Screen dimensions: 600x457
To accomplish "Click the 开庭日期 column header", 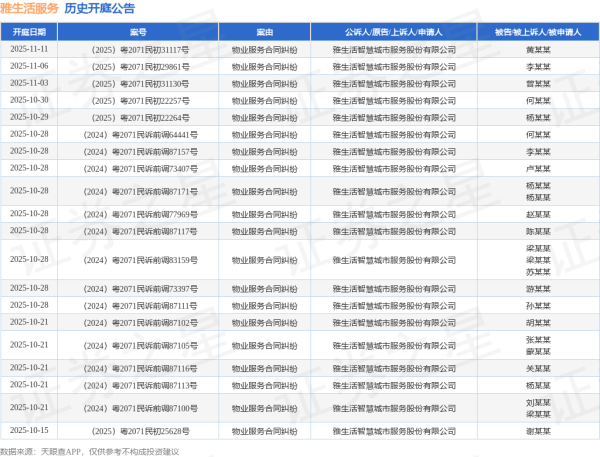I will click(29, 31).
